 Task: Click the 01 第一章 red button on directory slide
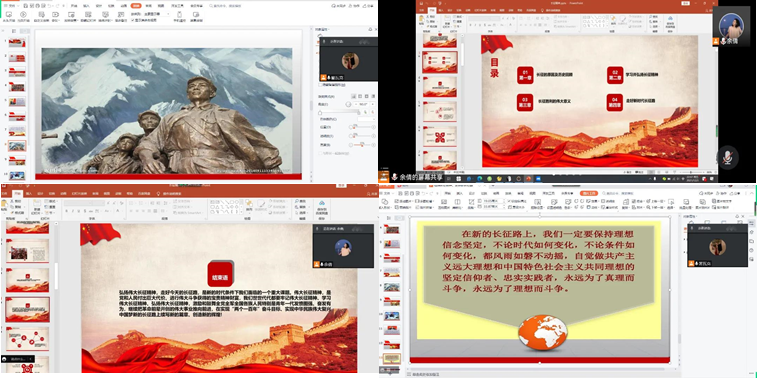pos(525,75)
